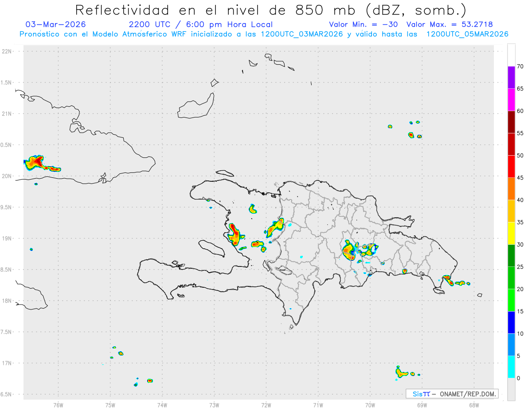Screen dimensions: 532x411
Task: Click the '30' colorbar scale label
Action: [x=520, y=245]
